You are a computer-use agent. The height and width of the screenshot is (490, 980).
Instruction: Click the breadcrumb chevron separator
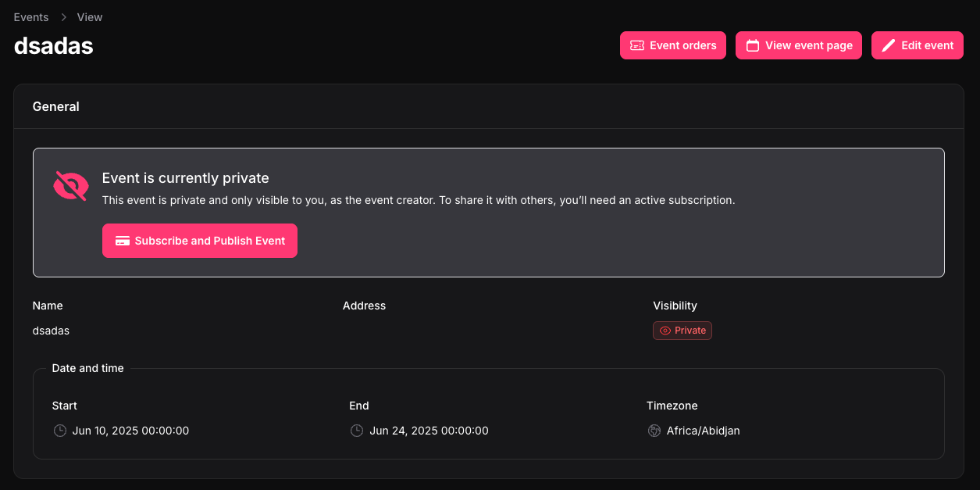click(x=63, y=17)
